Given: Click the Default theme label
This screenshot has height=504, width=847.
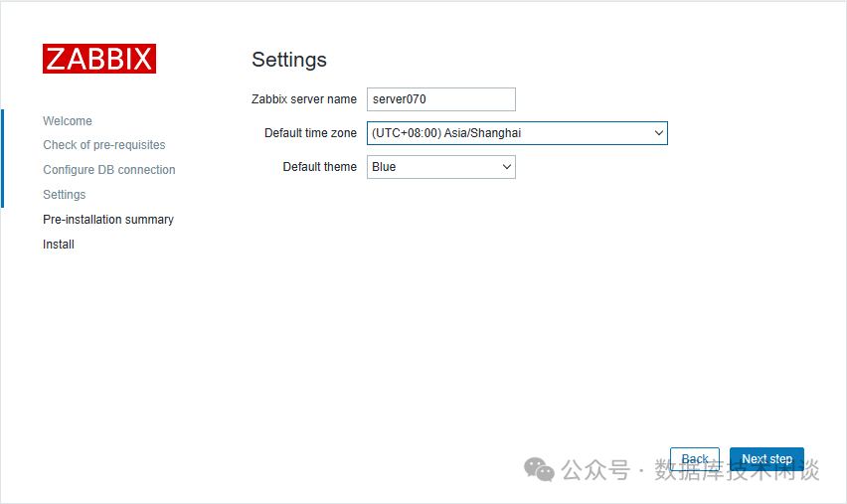Looking at the screenshot, I should (319, 167).
